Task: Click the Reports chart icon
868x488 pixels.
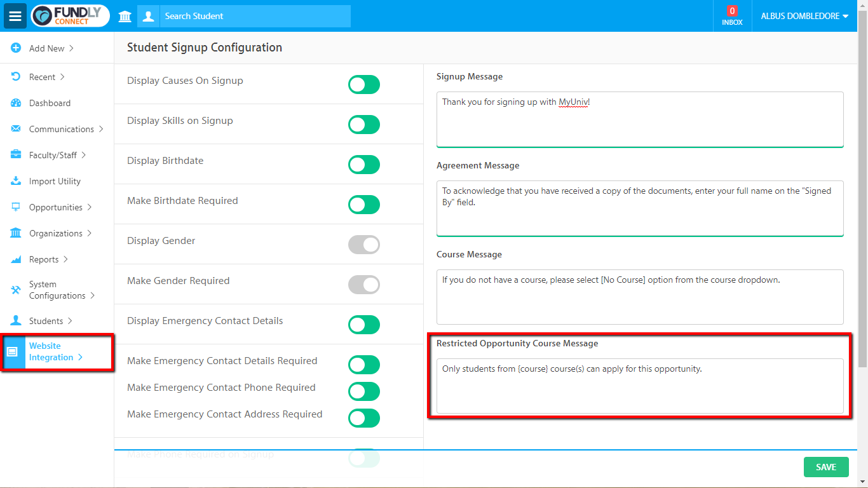Action: click(x=16, y=259)
